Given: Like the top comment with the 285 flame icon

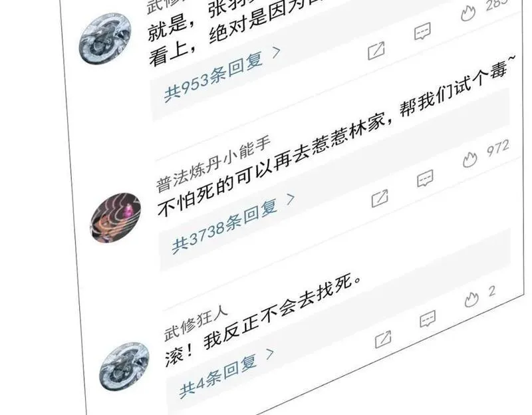Looking at the screenshot, I should (468, 13).
